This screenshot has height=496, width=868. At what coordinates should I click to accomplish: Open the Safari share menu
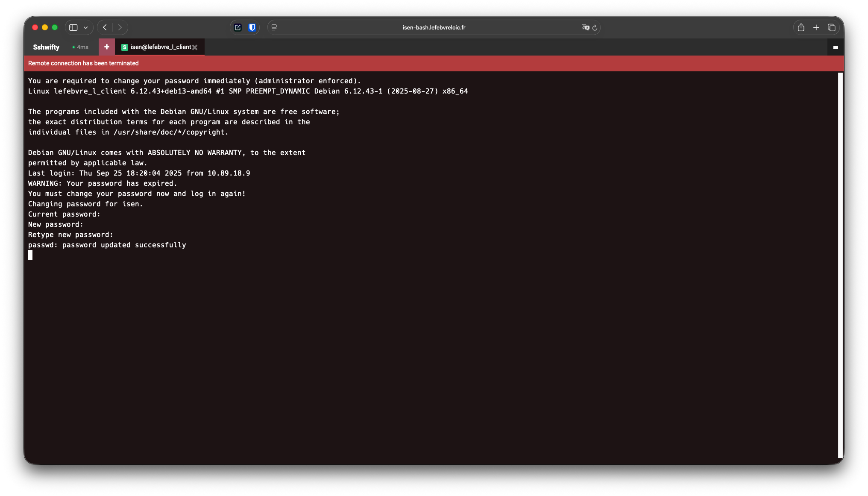tap(801, 27)
